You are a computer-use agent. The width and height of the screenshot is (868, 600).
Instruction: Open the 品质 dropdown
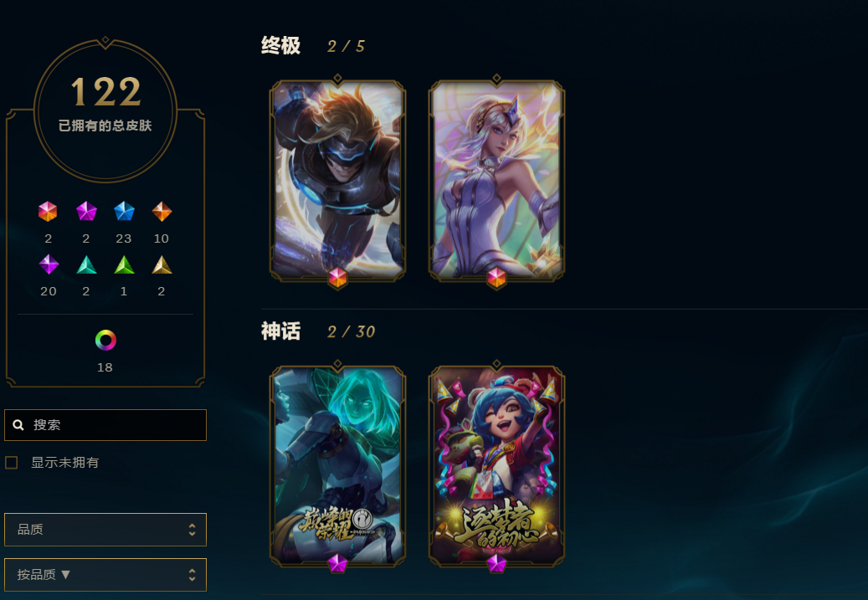(x=105, y=530)
